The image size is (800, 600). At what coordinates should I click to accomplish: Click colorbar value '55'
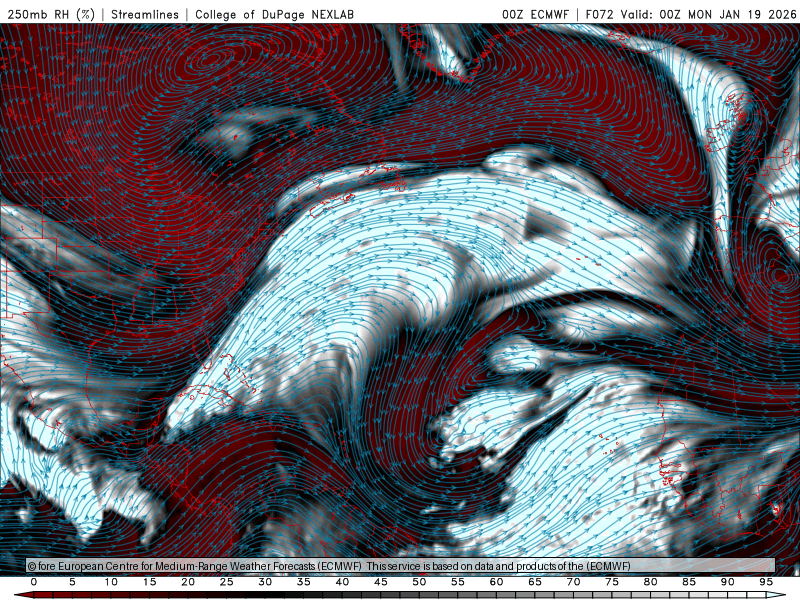458,582
